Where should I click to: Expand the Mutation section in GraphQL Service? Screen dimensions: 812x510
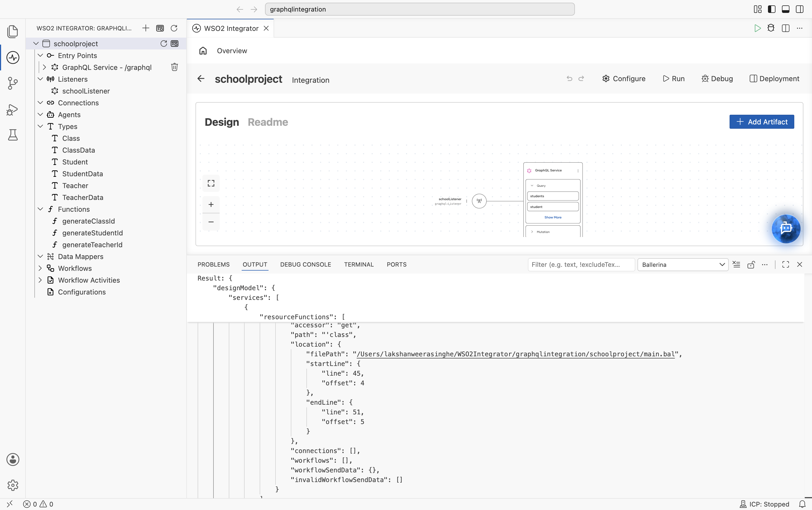tap(532, 232)
